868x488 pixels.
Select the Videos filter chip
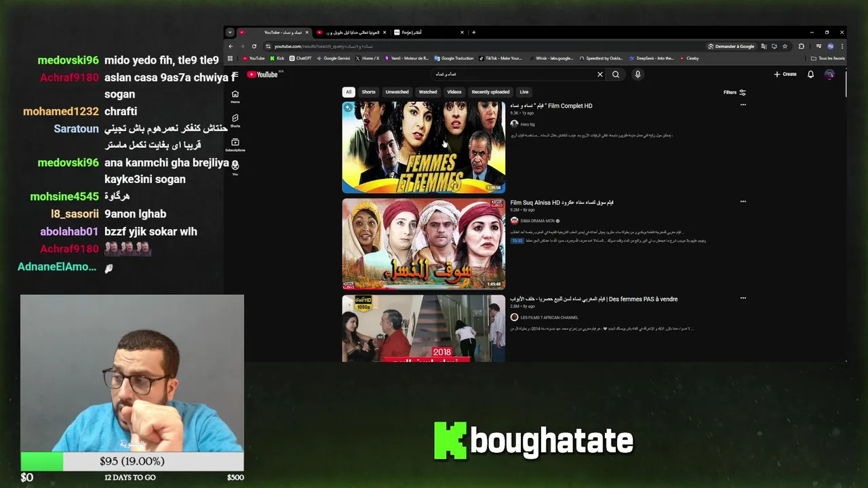pyautogui.click(x=454, y=92)
